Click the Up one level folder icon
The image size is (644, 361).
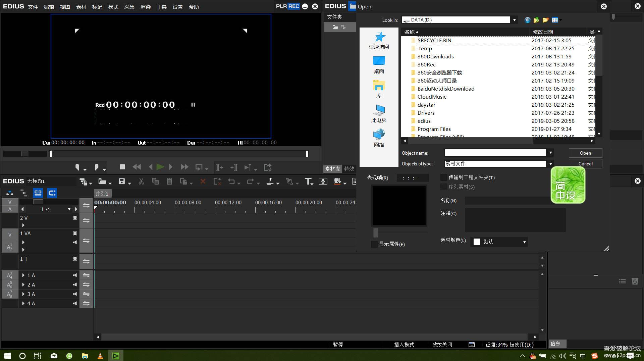(536, 20)
